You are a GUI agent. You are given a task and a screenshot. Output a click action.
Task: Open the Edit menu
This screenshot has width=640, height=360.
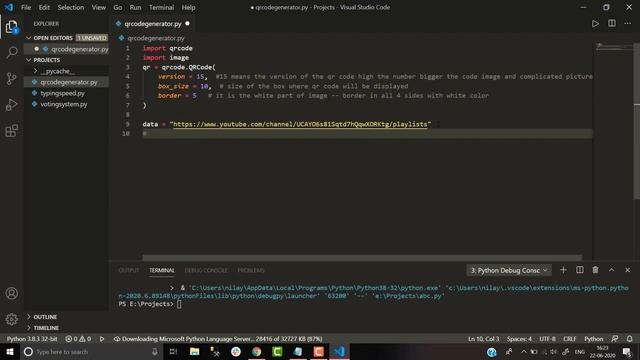click(x=44, y=7)
